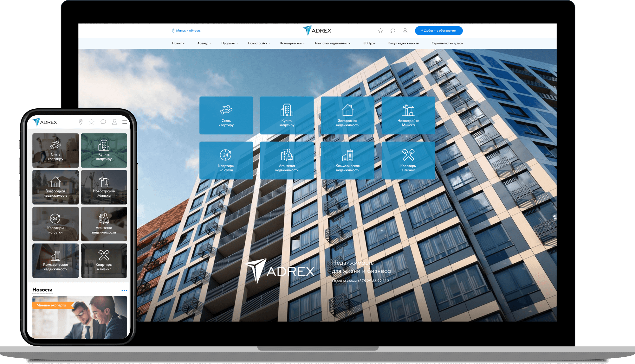This screenshot has width=635, height=364.
Task: Open the Коммерческая недвижимость tile on desktop
Action: tap(347, 160)
